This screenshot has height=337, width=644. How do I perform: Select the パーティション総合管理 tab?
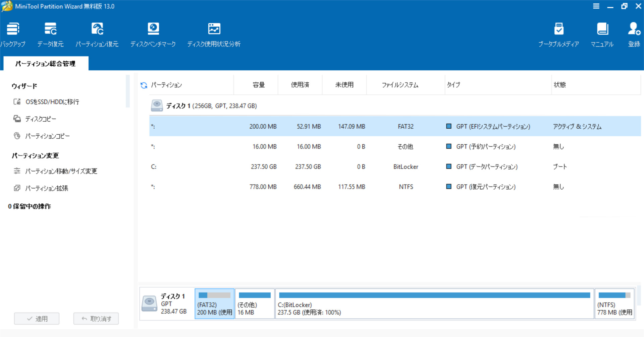point(46,64)
